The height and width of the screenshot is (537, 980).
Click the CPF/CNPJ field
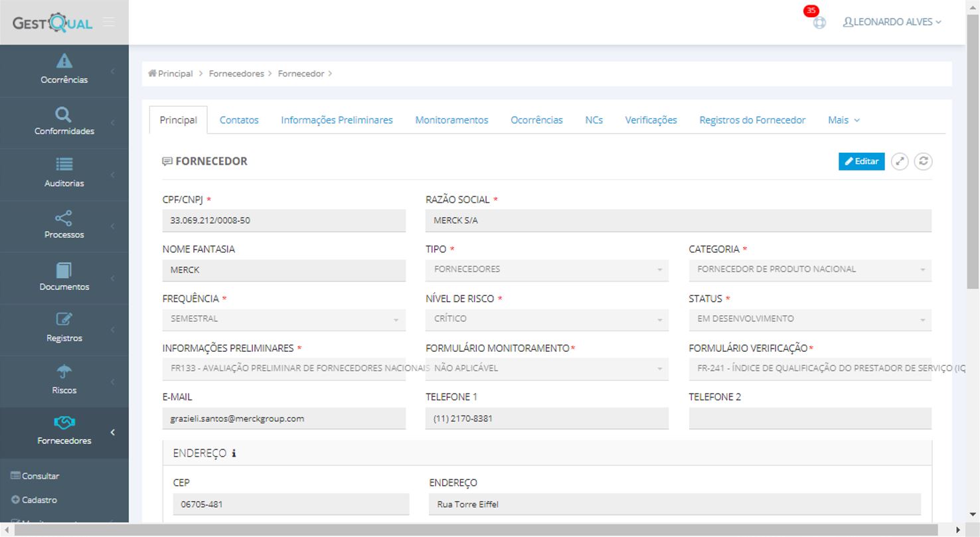[284, 220]
